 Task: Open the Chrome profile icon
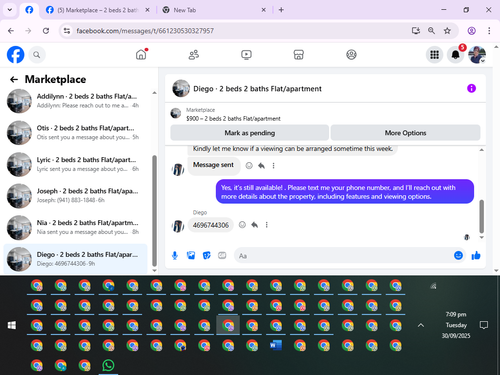coord(471,31)
